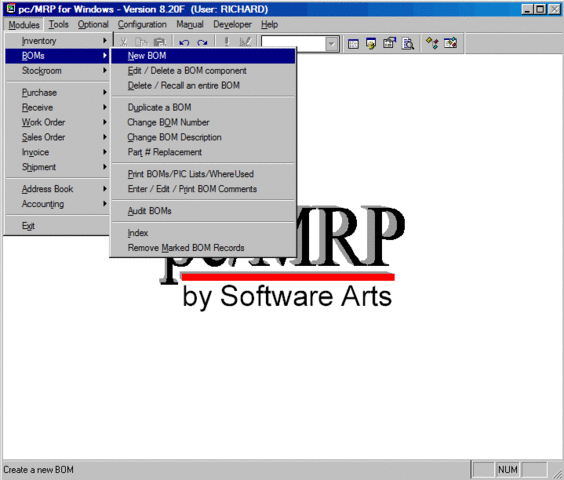564x480 pixels.
Task: Expand the Sales Order submenu
Action: (x=58, y=137)
